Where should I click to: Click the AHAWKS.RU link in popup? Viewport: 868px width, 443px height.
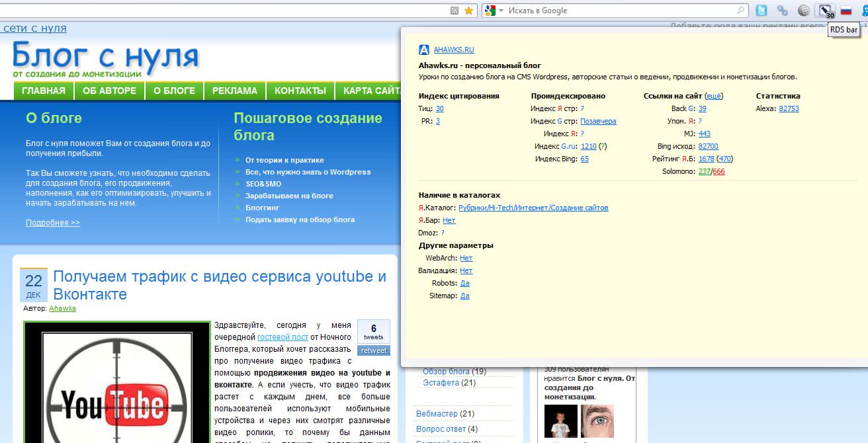[454, 50]
